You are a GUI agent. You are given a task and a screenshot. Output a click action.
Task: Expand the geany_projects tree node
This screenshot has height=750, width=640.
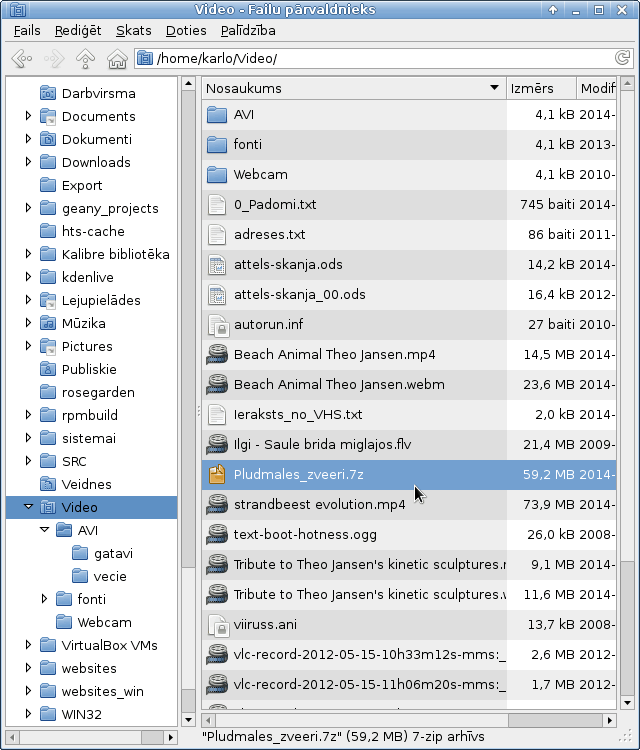(28, 208)
